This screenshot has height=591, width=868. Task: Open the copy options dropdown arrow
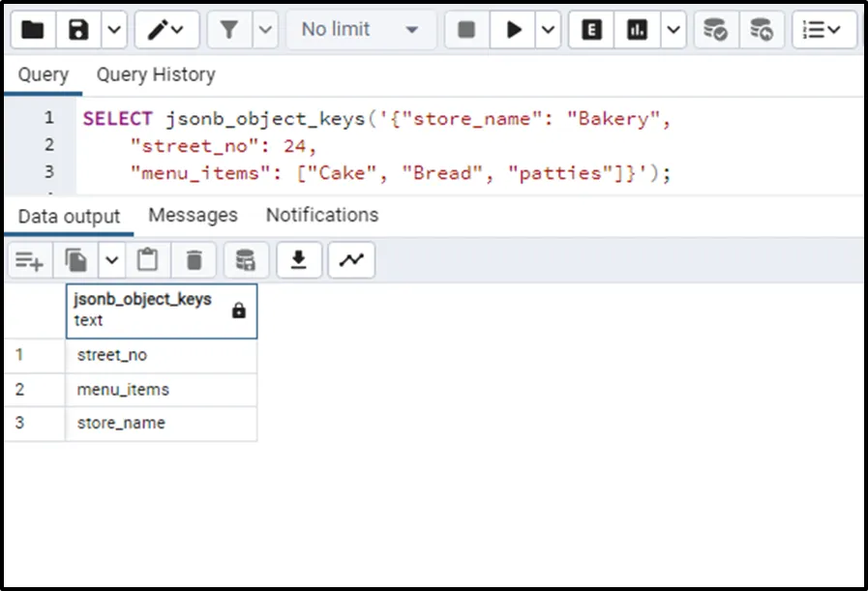(x=111, y=260)
